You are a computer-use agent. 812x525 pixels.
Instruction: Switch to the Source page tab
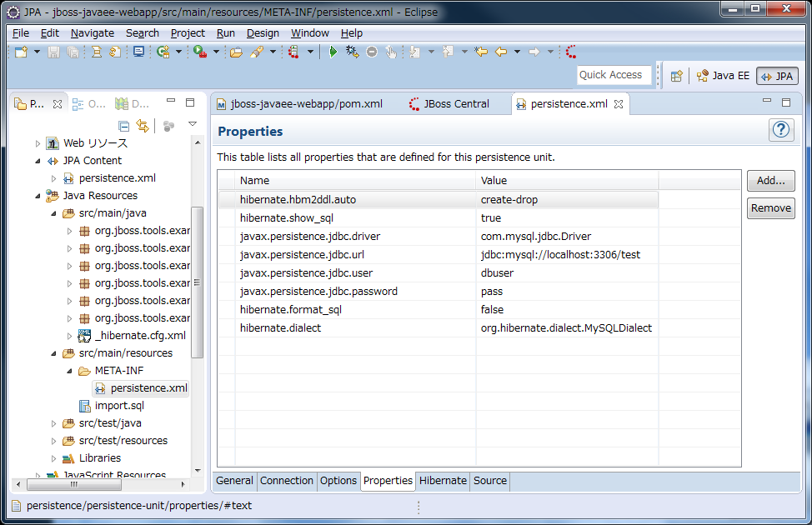point(490,481)
